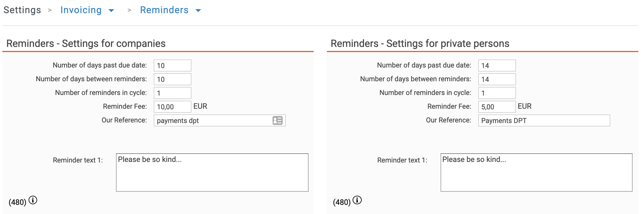Edit private persons reminders in cycle field
644x214 pixels.
(x=497, y=93)
